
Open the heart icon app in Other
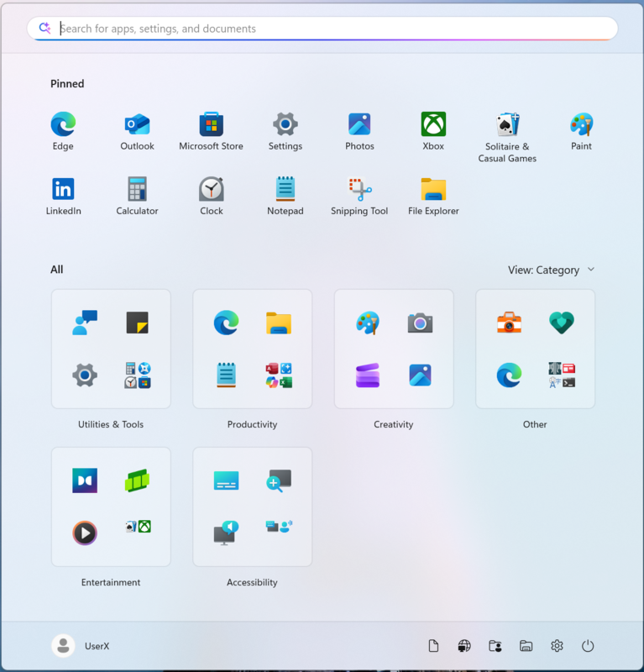(562, 323)
